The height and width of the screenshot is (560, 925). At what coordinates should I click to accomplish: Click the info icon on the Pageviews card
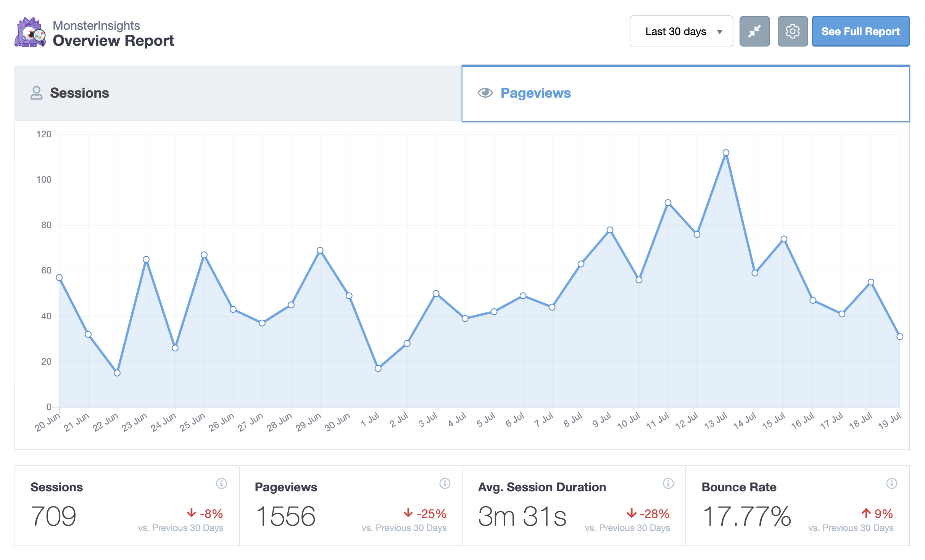(x=445, y=483)
